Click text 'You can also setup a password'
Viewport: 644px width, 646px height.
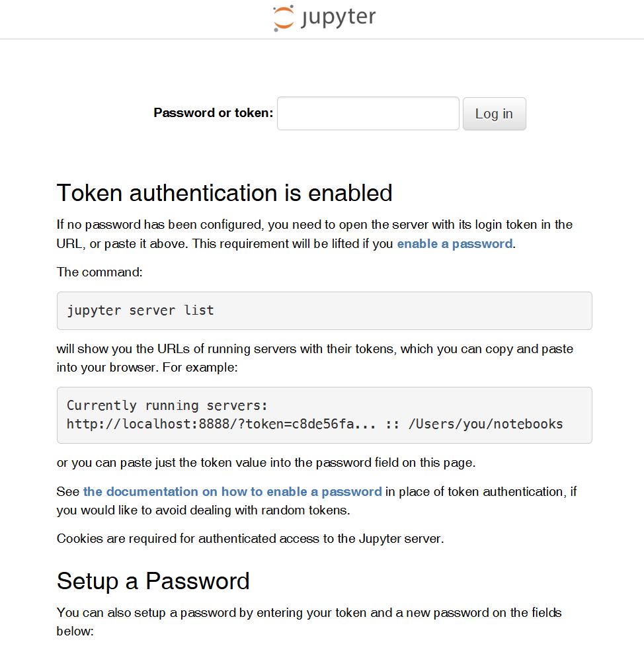[x=309, y=612]
